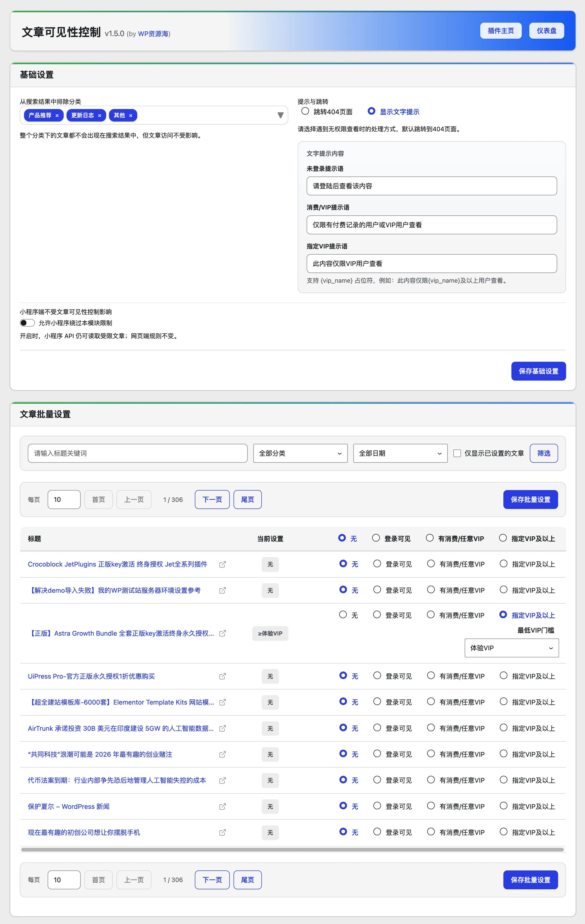Open external link icon for Astra Growth Bundle article
585x924 pixels.
pos(222,634)
